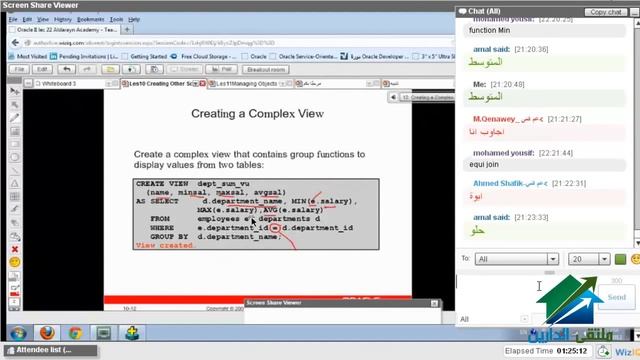The width and height of the screenshot is (640, 360).
Task: Open the slide list dropdown 'Creating a Complex...'
Action: (x=427, y=98)
